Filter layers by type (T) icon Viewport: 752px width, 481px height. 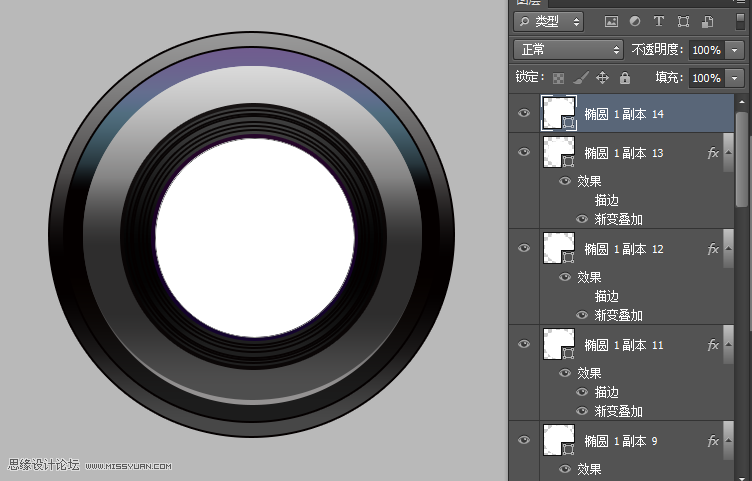click(659, 22)
